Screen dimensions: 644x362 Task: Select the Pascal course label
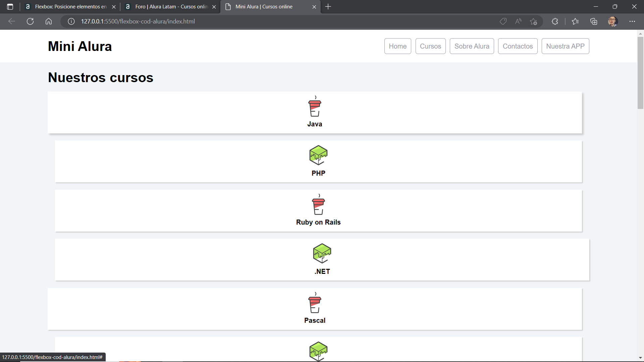pyautogui.click(x=315, y=320)
